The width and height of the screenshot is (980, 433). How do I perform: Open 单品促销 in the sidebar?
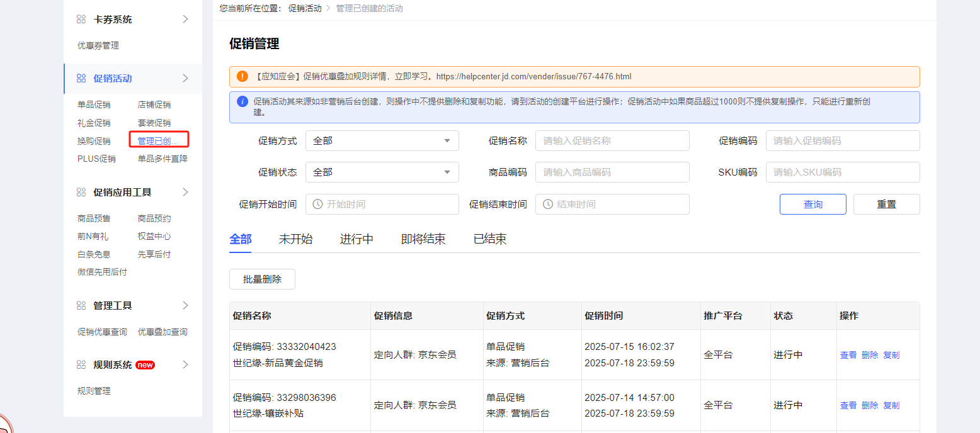click(94, 104)
